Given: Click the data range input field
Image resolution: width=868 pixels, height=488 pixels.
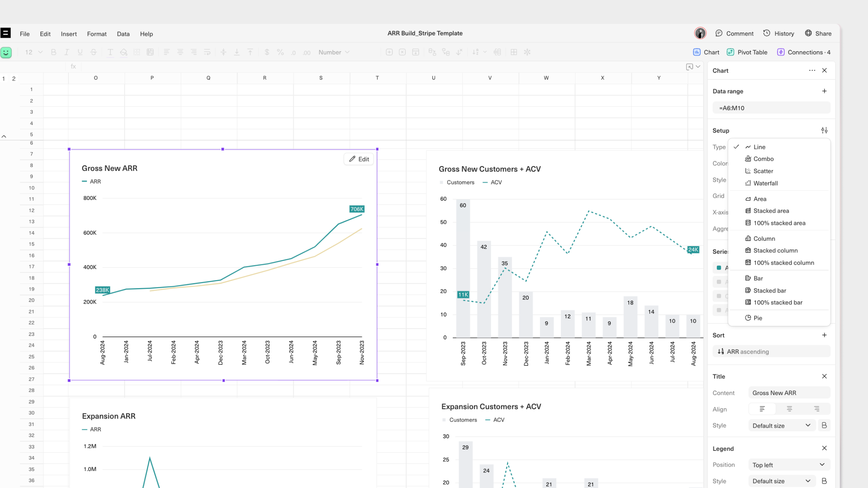Looking at the screenshot, I should tap(771, 108).
